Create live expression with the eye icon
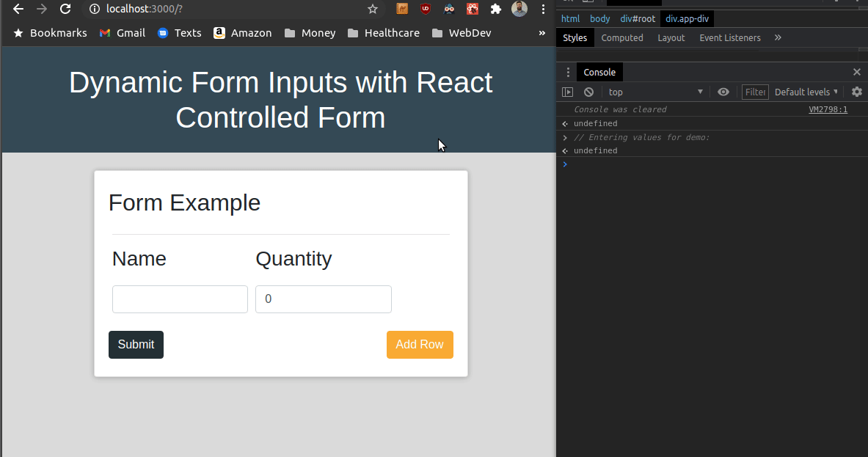This screenshot has height=457, width=868. (x=723, y=92)
